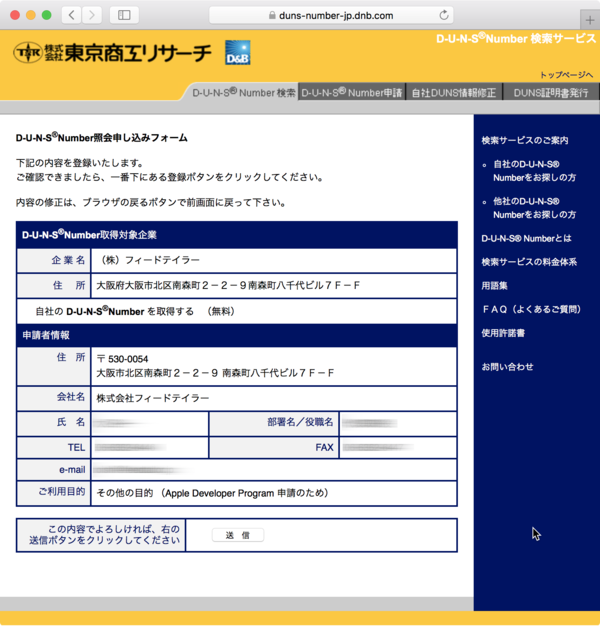Select the D-U-N-S Number 検索 tab
This screenshot has height=626, width=600.
(x=244, y=93)
